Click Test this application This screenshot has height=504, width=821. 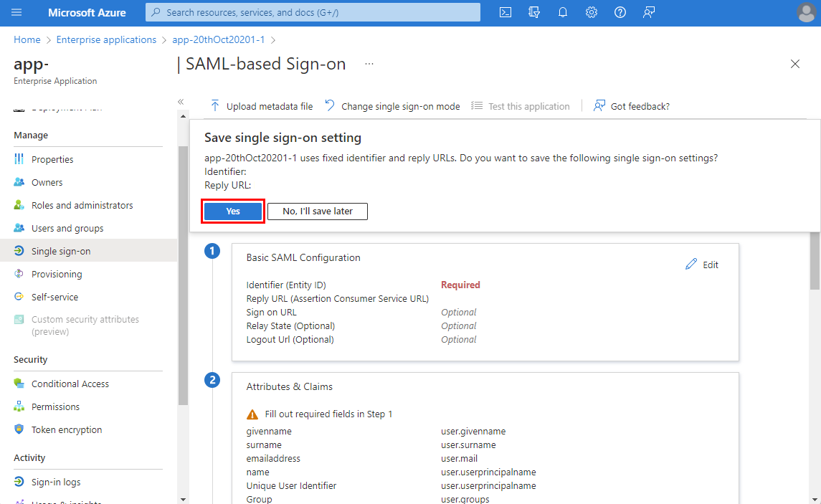click(520, 106)
